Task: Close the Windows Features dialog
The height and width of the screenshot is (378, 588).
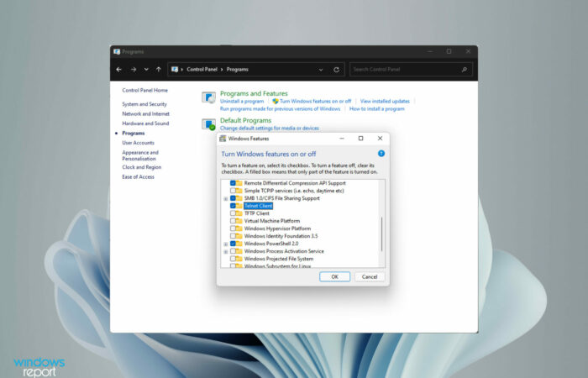Action: [380, 139]
